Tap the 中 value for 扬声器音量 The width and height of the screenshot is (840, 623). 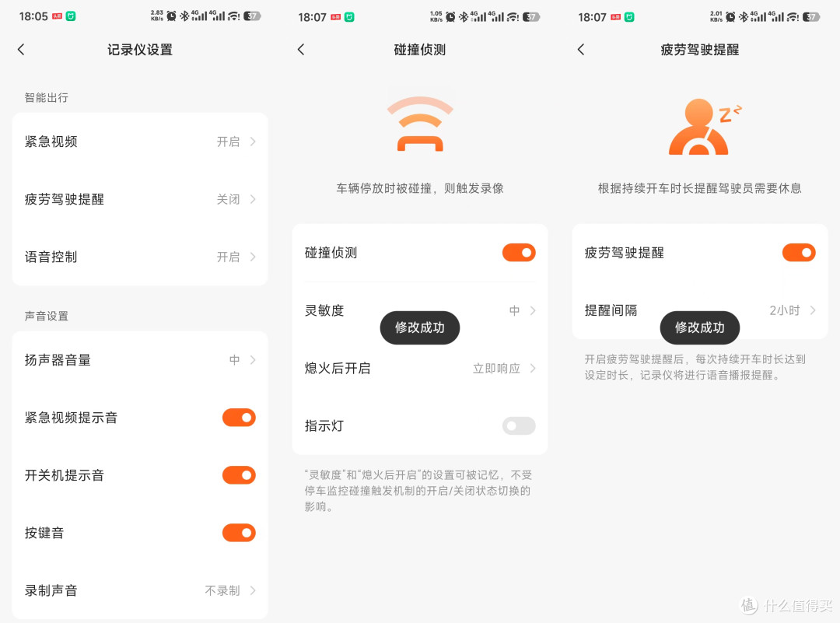pyautogui.click(x=235, y=360)
